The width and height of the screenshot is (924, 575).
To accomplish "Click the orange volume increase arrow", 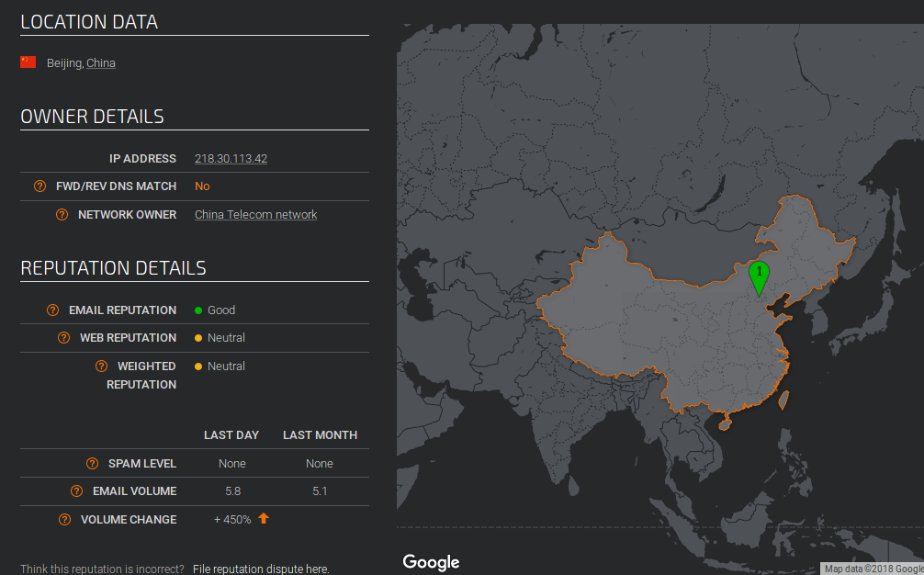I will [x=264, y=518].
